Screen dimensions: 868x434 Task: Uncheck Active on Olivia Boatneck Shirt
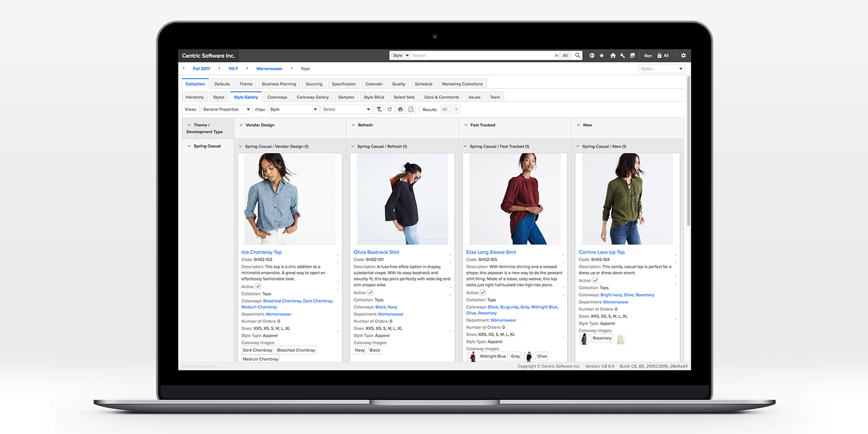point(371,292)
